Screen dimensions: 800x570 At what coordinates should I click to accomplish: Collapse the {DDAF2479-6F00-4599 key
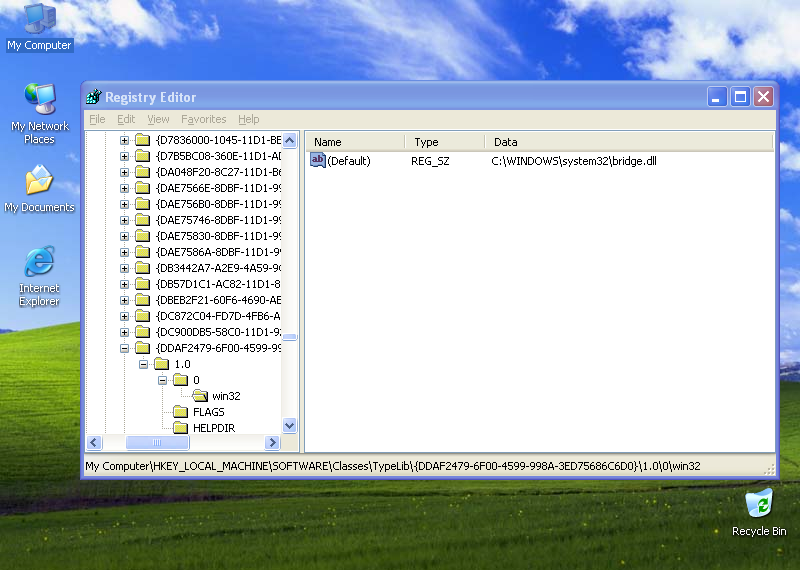coord(125,348)
